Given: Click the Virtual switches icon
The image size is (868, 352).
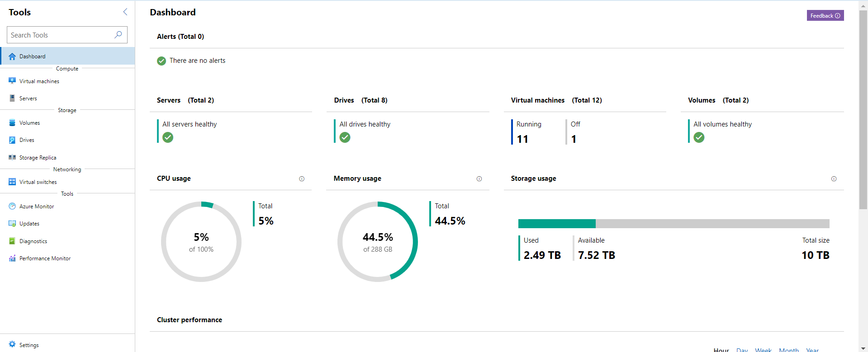Looking at the screenshot, I should coord(12,182).
